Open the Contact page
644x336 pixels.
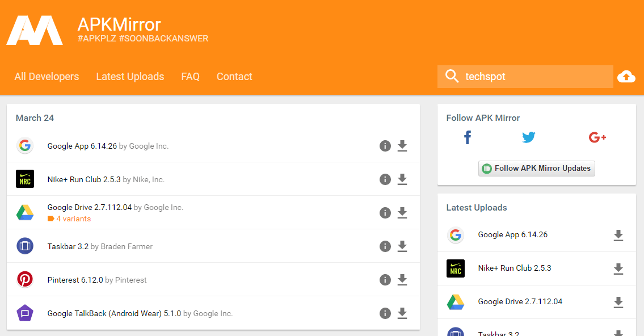tap(234, 77)
